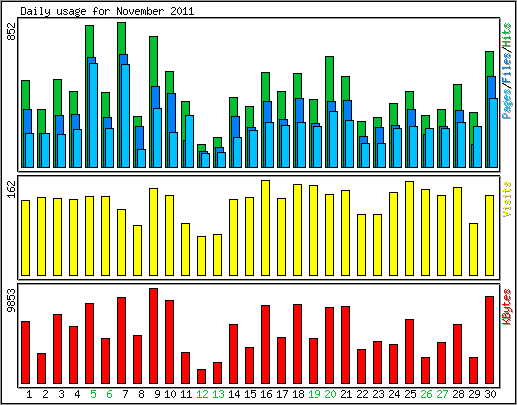Select the red KBytes bar for day 9

[154, 336]
